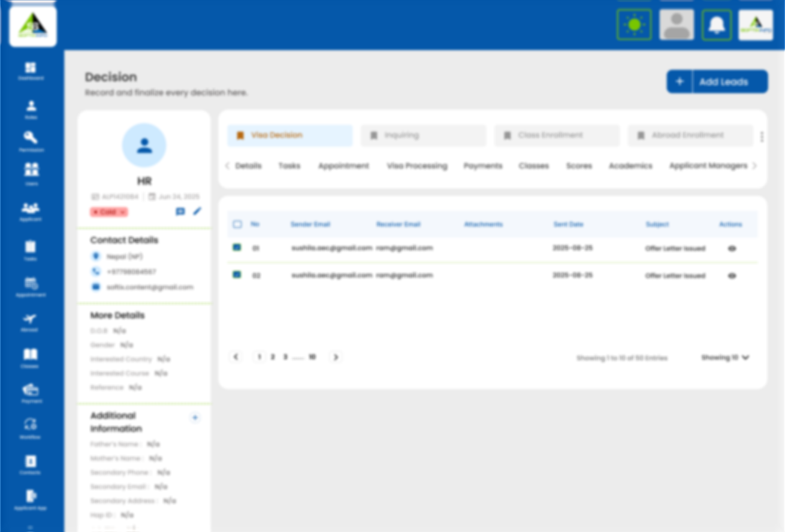Open the Abroad airplane icon
This screenshot has height=532, width=785.
coord(30,319)
